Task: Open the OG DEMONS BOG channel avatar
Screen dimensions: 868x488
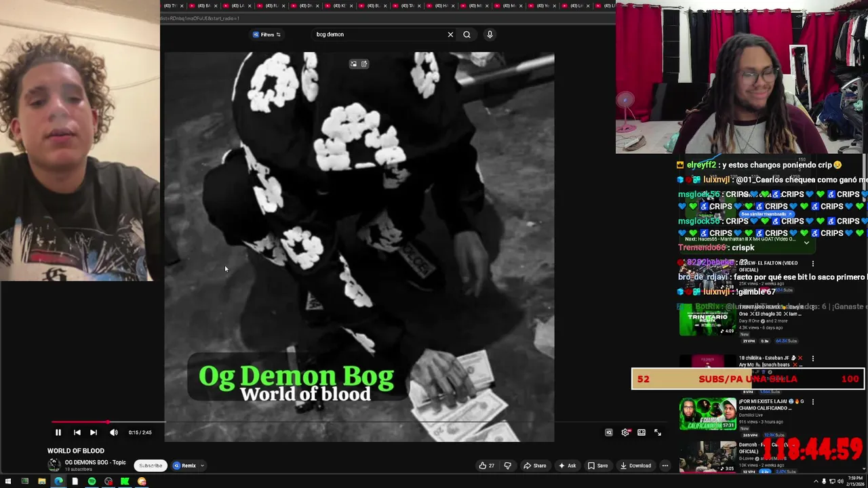Action: click(x=54, y=465)
